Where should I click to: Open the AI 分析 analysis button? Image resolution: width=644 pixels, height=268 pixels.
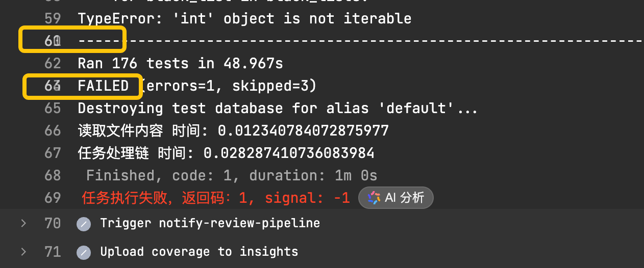pos(395,198)
